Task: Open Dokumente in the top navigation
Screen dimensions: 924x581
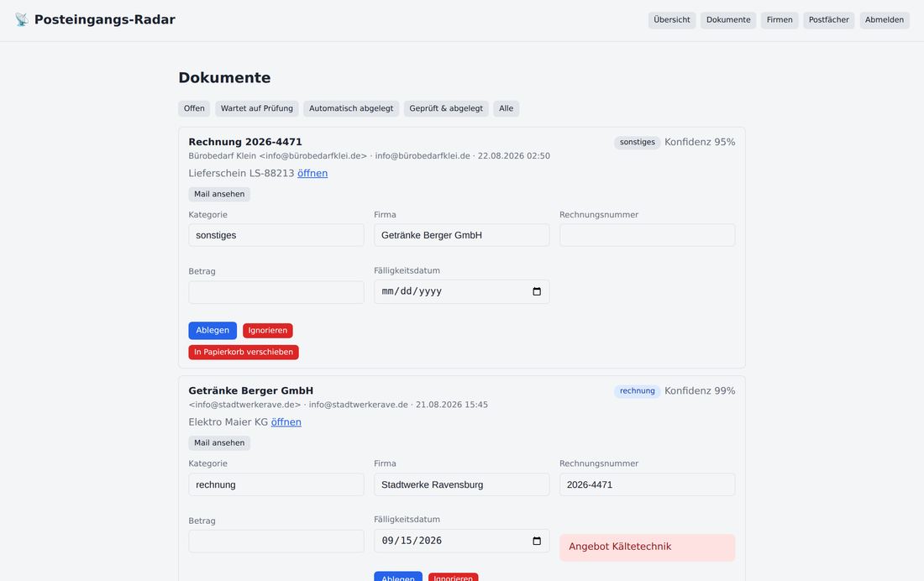Action: click(x=728, y=20)
